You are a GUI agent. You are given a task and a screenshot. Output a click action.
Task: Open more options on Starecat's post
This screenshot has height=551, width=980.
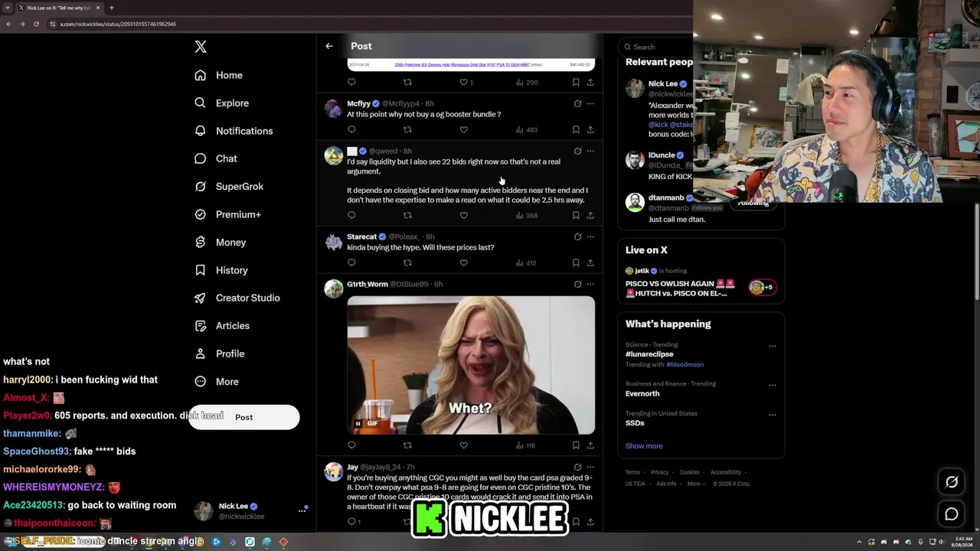(590, 236)
